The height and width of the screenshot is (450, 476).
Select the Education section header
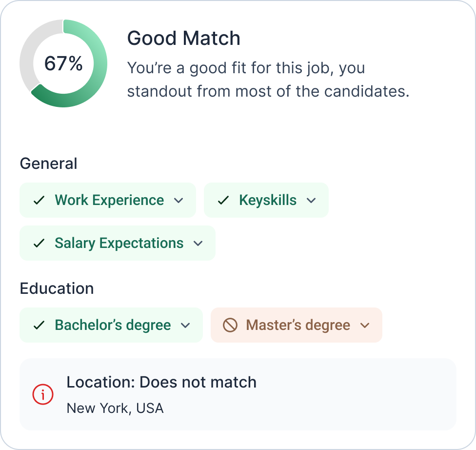(57, 288)
